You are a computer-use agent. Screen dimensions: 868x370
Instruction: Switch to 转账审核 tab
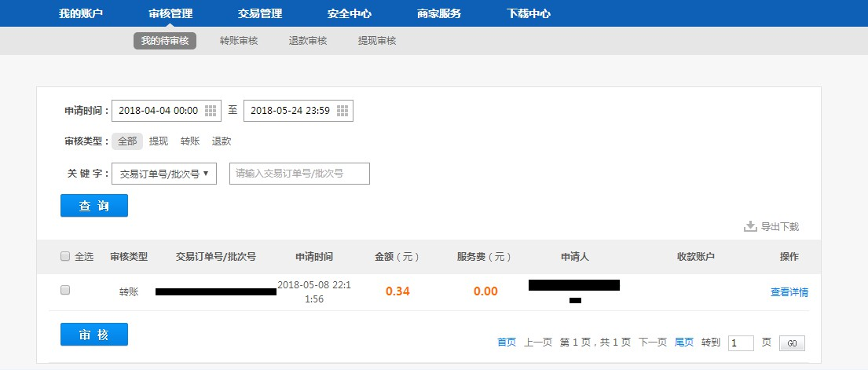(x=239, y=41)
